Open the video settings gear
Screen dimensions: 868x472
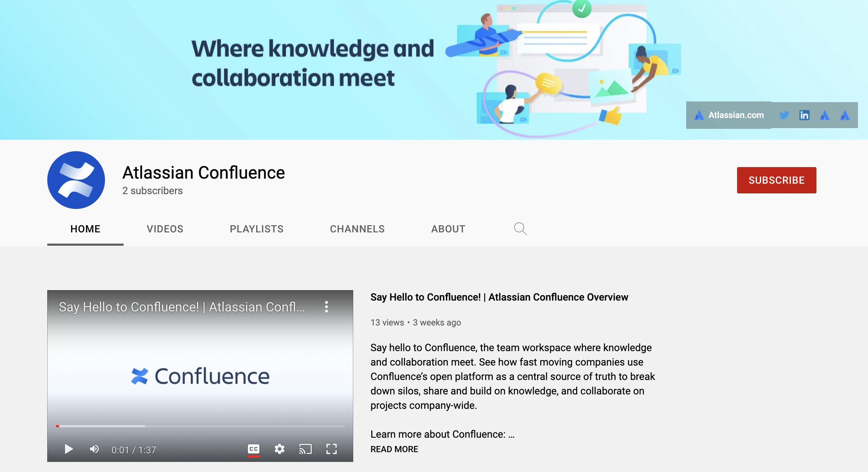click(280, 449)
